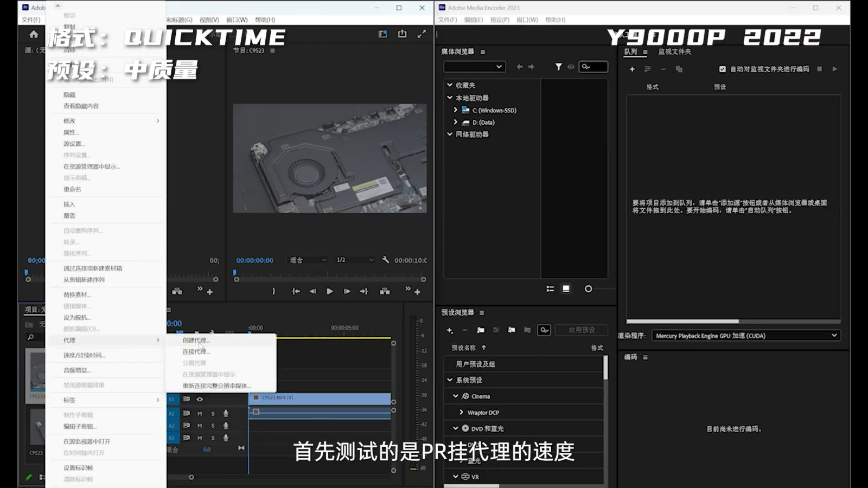
Task: Open the Mercury Playback Engine renderer dropdown
Action: (x=746, y=336)
